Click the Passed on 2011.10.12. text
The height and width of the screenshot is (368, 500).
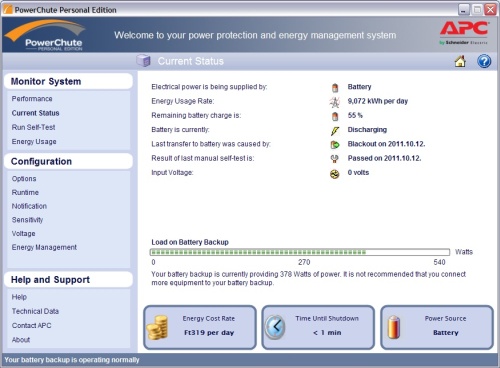tap(384, 158)
